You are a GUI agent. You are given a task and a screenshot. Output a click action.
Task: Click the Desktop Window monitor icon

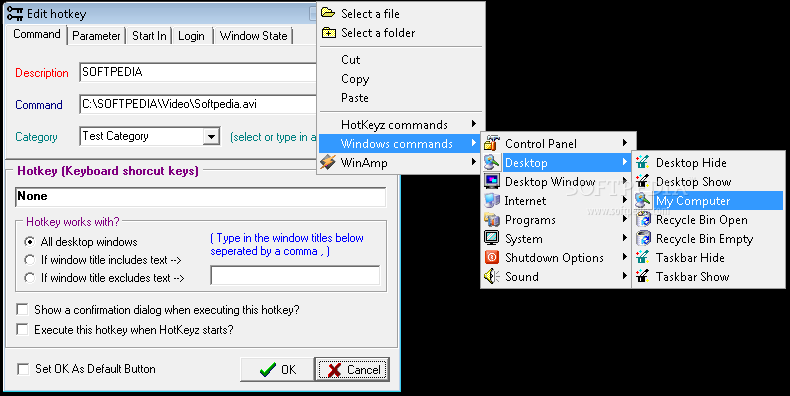pos(492,181)
